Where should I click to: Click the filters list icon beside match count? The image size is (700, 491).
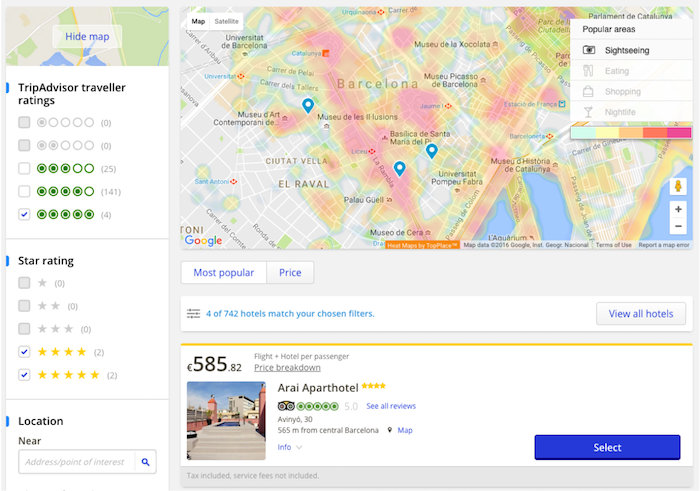193,313
